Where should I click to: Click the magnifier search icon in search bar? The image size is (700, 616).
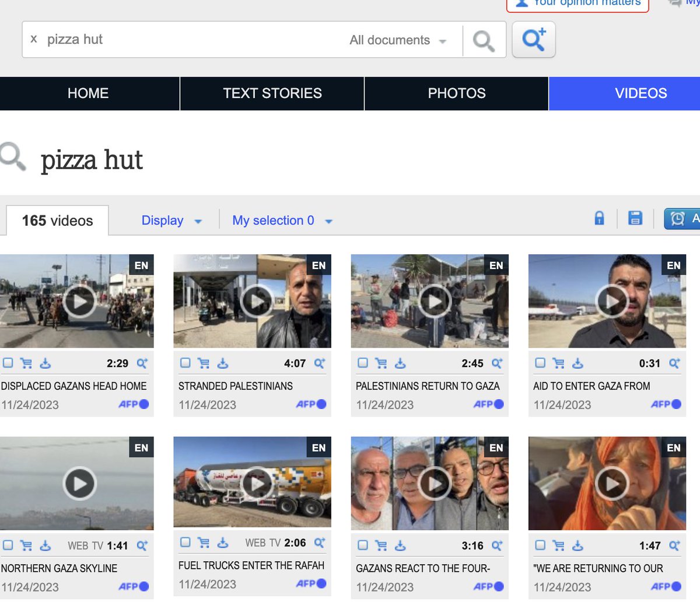484,40
